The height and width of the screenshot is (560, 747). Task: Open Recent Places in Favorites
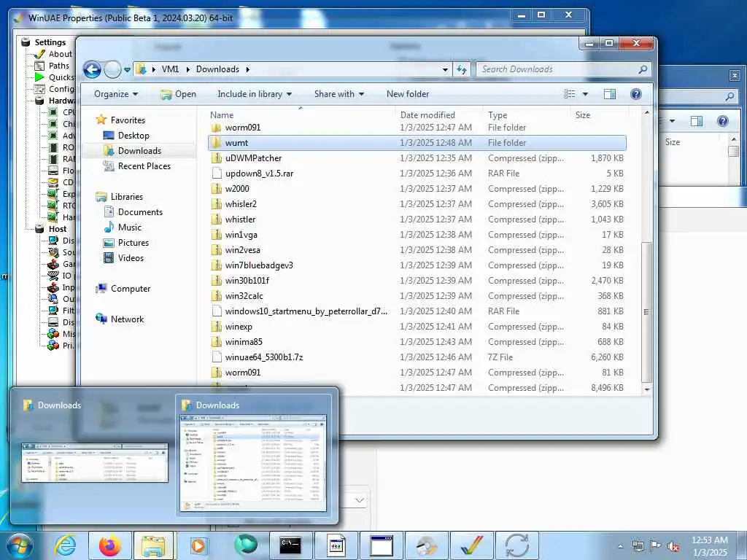click(x=144, y=166)
